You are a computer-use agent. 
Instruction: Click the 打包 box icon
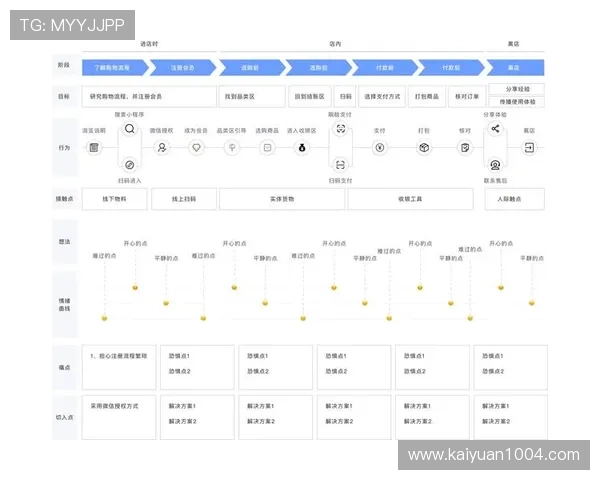(424, 147)
